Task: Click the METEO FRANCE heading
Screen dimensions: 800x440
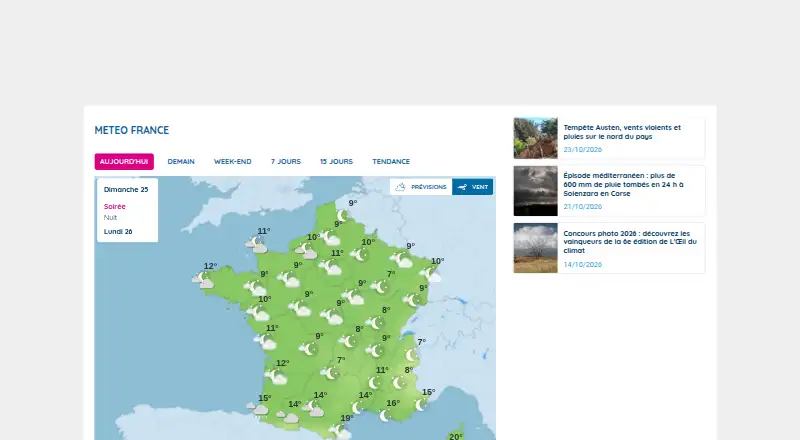Action: (x=132, y=130)
